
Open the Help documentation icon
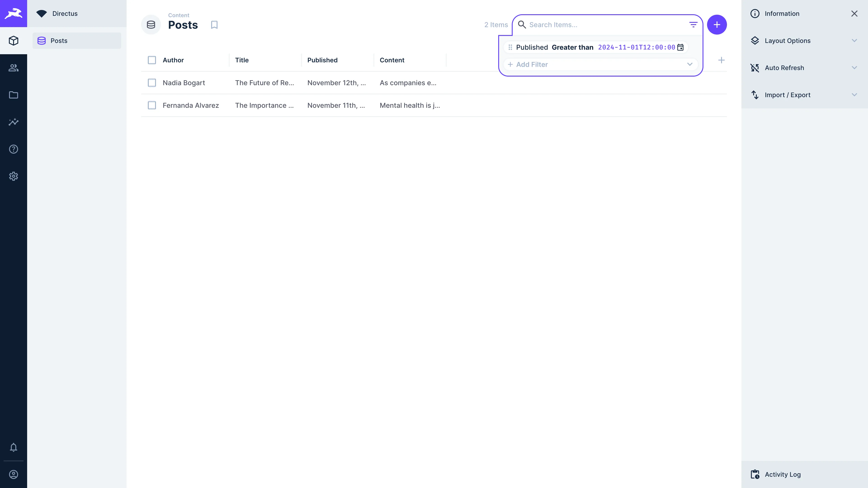click(14, 149)
